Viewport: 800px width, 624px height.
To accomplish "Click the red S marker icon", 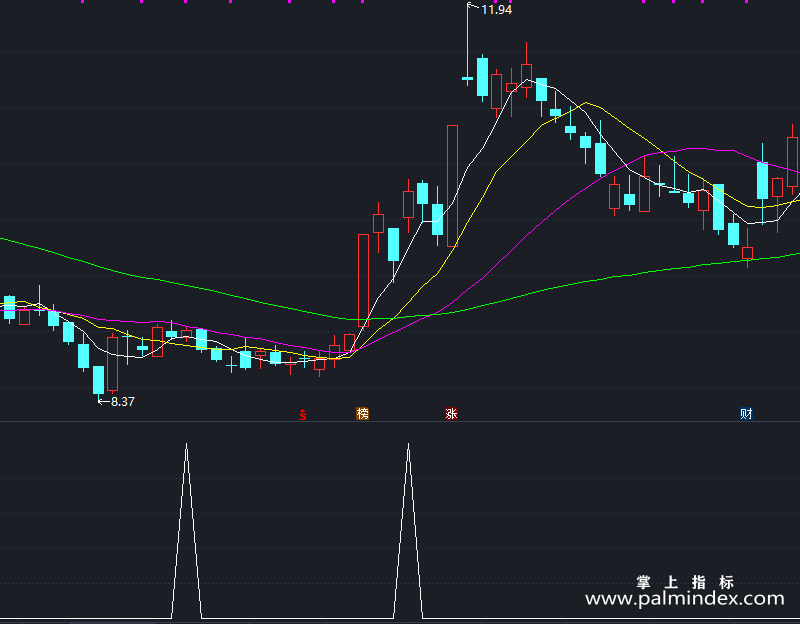I will (x=303, y=414).
